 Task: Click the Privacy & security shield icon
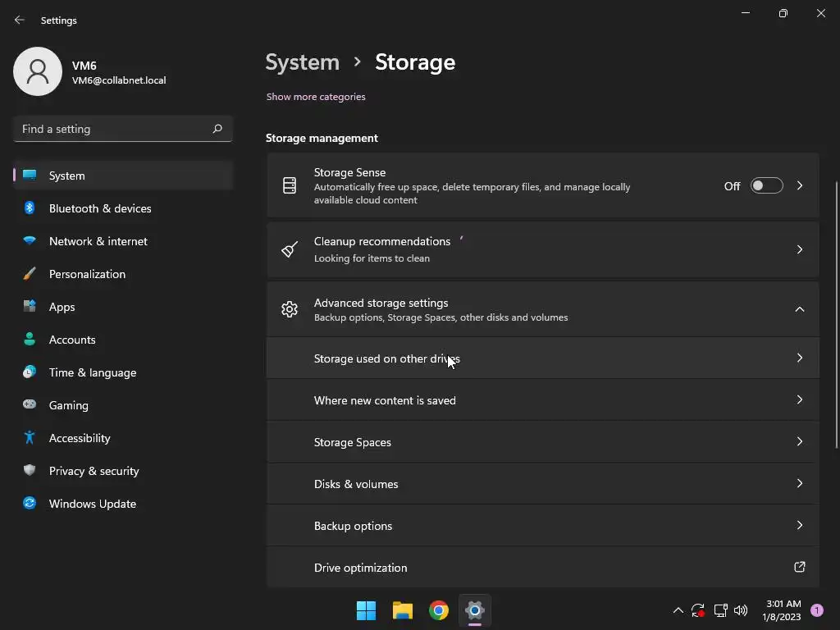tap(30, 471)
